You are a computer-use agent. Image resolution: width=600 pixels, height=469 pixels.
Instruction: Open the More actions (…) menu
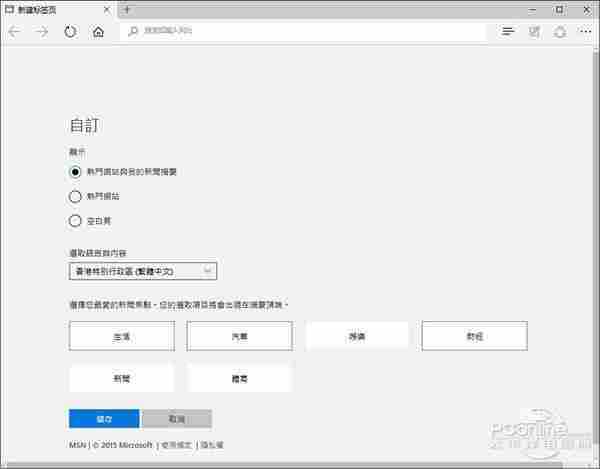(x=584, y=32)
